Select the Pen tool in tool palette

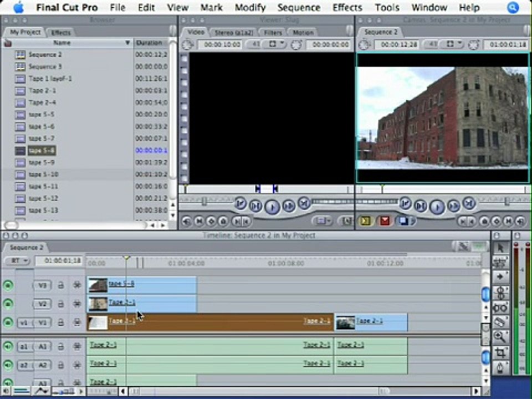[500, 368]
